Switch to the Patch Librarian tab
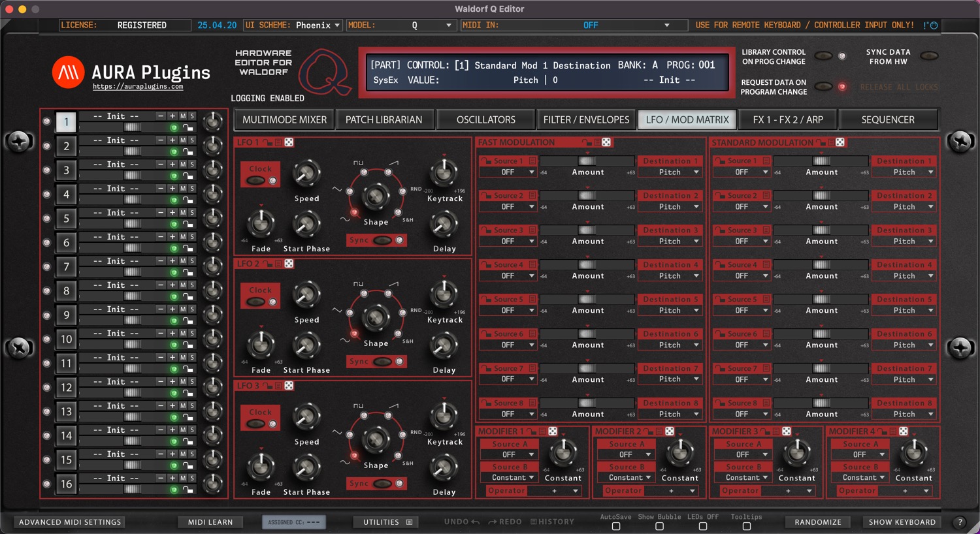The width and height of the screenshot is (980, 534). tap(384, 119)
